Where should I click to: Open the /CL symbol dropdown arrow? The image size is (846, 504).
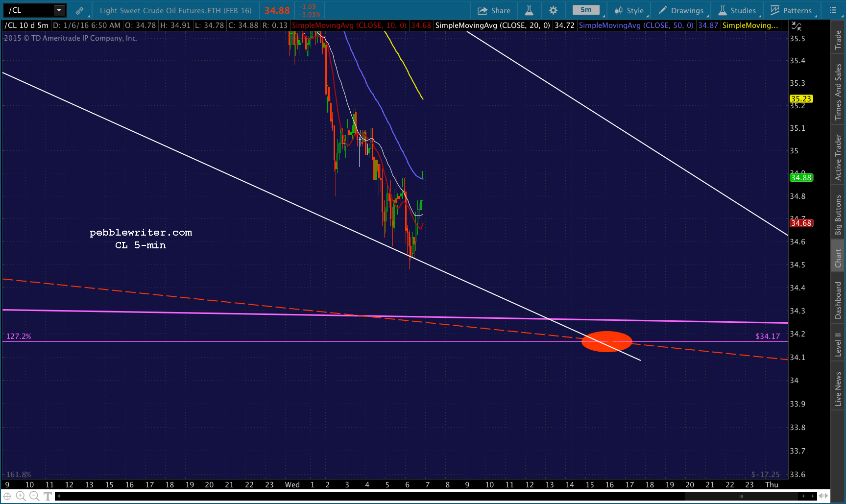click(x=59, y=10)
